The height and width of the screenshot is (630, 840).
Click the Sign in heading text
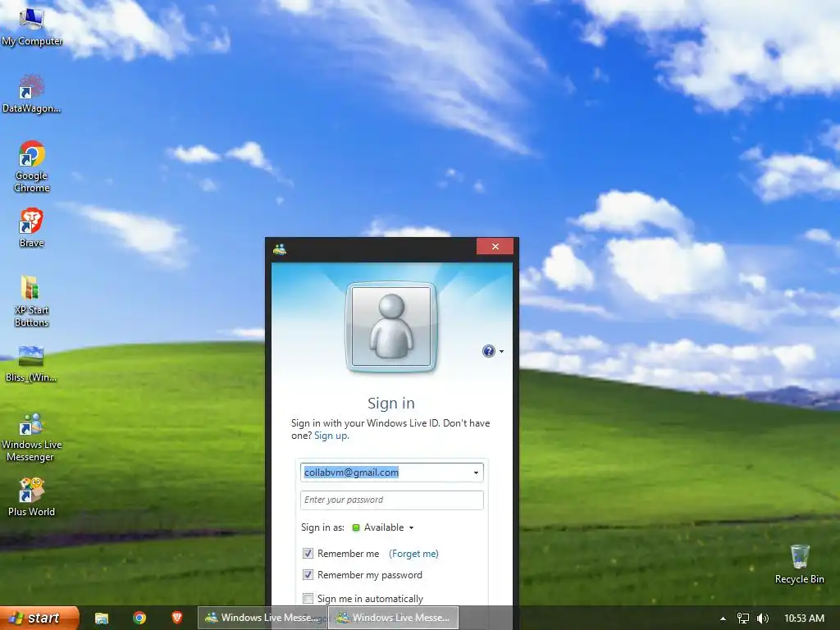391,403
